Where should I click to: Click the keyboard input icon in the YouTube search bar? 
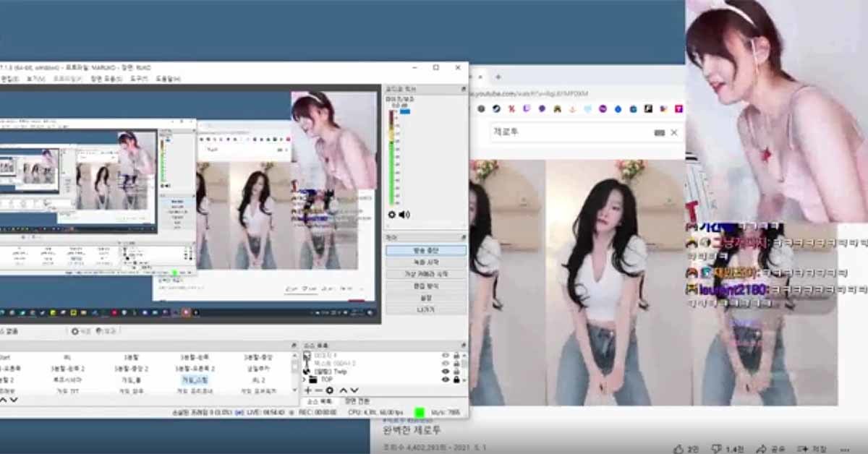pyautogui.click(x=659, y=132)
